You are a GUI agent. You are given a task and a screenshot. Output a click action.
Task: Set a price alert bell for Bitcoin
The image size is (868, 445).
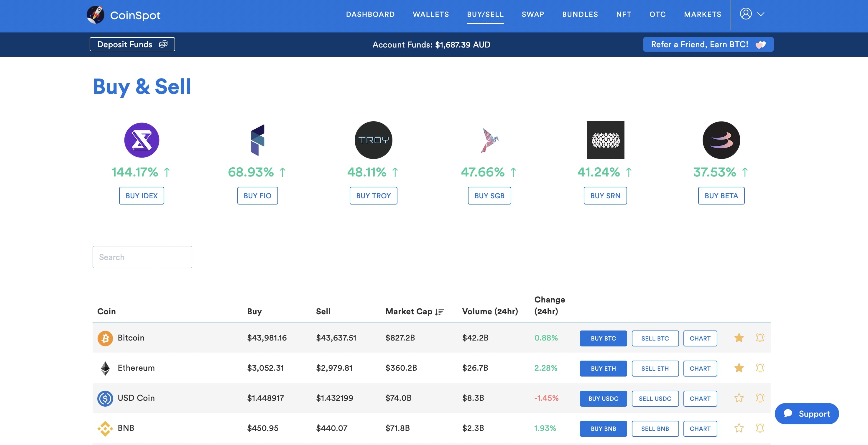(760, 338)
